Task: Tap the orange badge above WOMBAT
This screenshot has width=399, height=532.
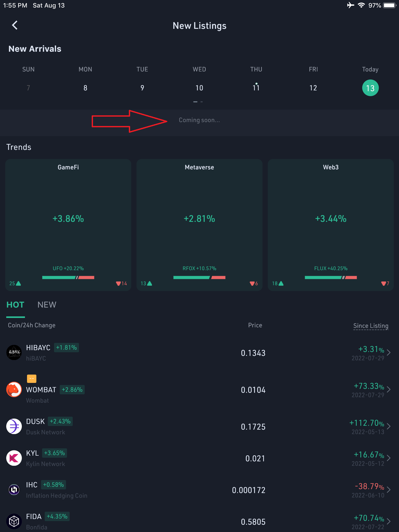Action: (x=32, y=379)
